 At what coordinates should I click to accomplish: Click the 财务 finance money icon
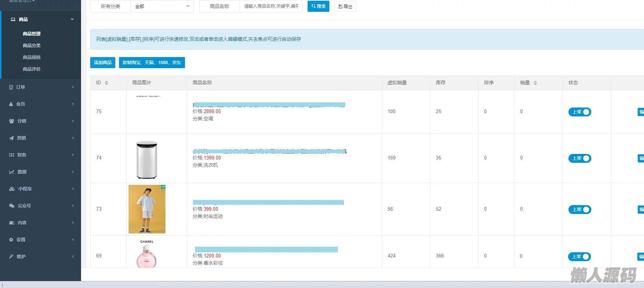click(x=11, y=155)
